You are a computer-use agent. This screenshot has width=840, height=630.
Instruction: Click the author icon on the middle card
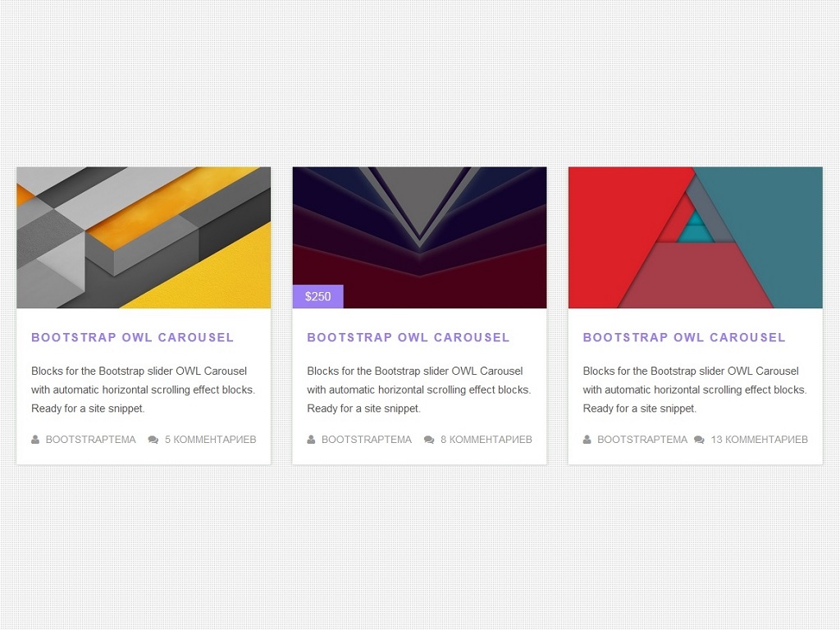(x=310, y=440)
